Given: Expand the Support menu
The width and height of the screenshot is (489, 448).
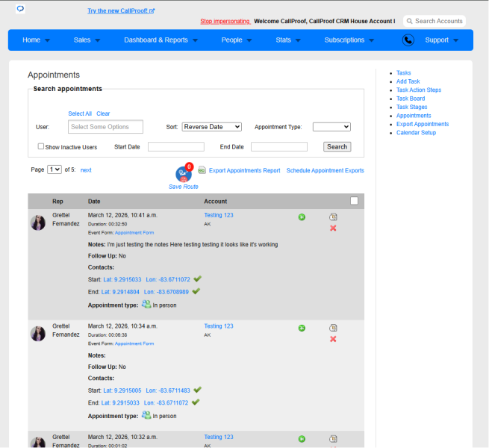Looking at the screenshot, I should coord(442,40).
